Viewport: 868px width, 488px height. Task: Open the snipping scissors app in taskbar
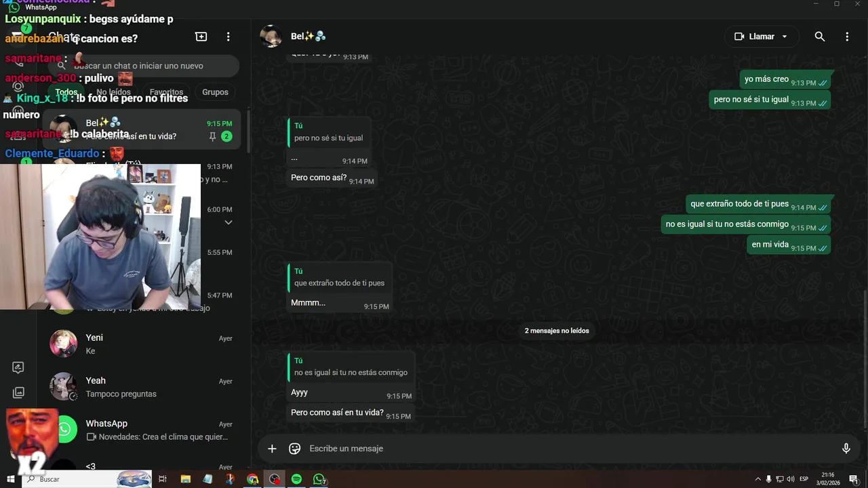230,479
